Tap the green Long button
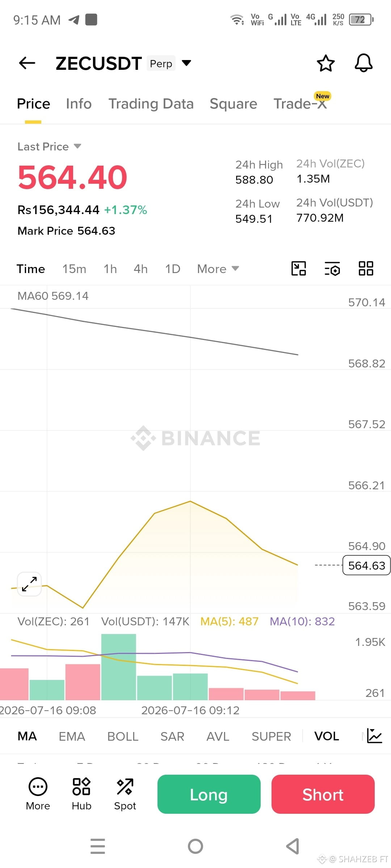 point(209,794)
